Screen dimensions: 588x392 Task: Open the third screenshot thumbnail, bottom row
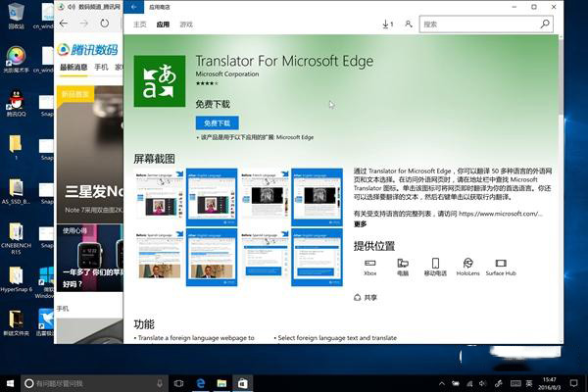pyautogui.click(x=265, y=258)
